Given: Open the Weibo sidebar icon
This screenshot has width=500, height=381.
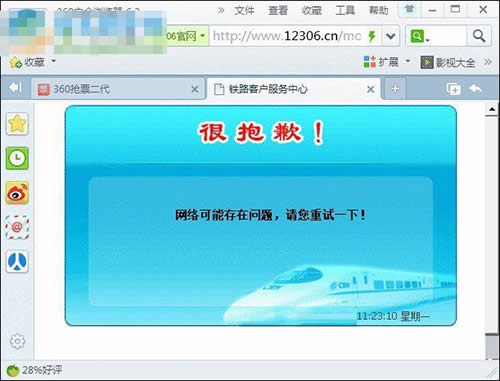Looking at the screenshot, I should (x=17, y=193).
